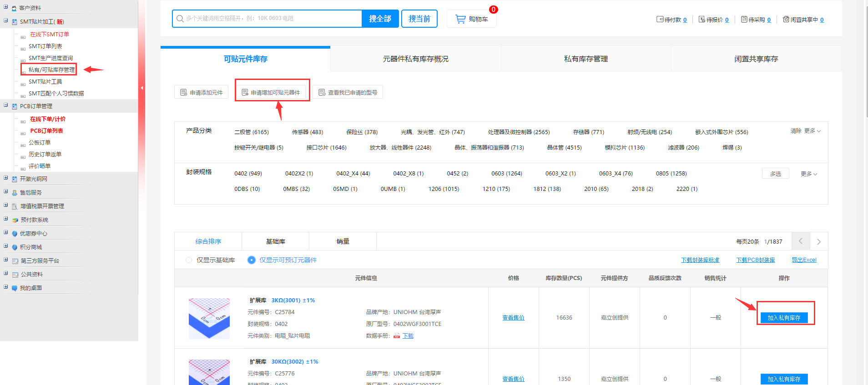Select the 基础库 sort tab
The height and width of the screenshot is (385, 868).
(276, 241)
